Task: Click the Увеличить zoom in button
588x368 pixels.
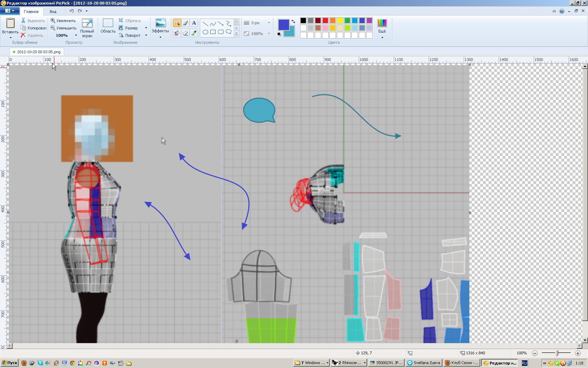Action: pos(63,21)
